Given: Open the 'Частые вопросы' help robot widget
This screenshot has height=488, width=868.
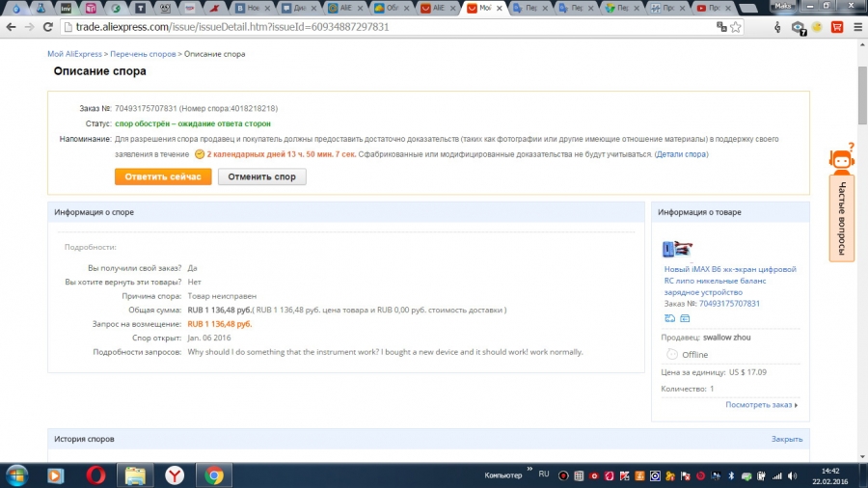Looking at the screenshot, I should click(x=841, y=205).
